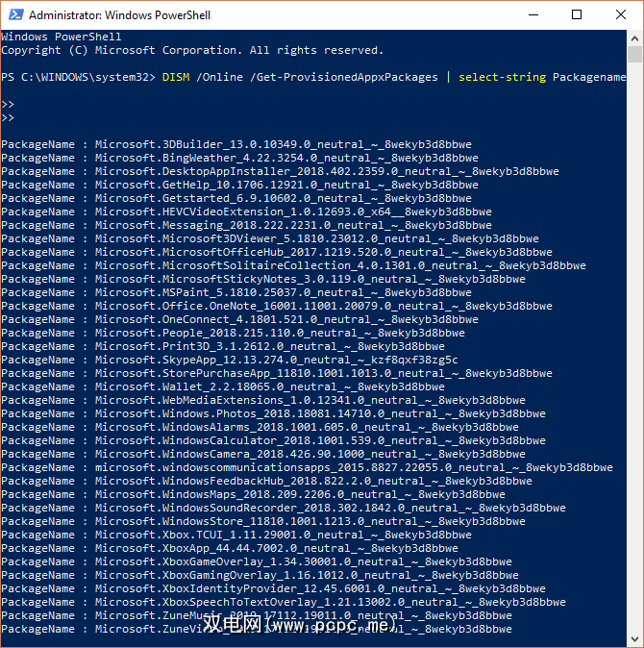Click the Copyright (C) Microsoft Corporation line
The height and width of the screenshot is (648, 644).
[192, 50]
